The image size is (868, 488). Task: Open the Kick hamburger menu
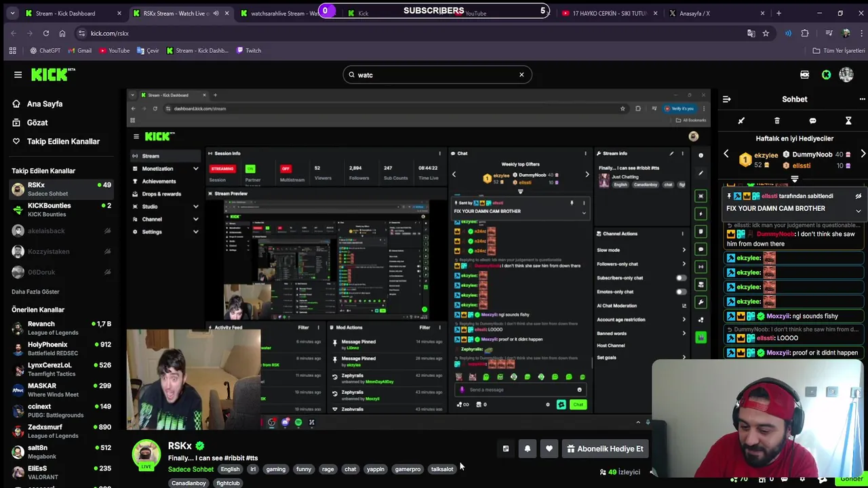coord(18,75)
